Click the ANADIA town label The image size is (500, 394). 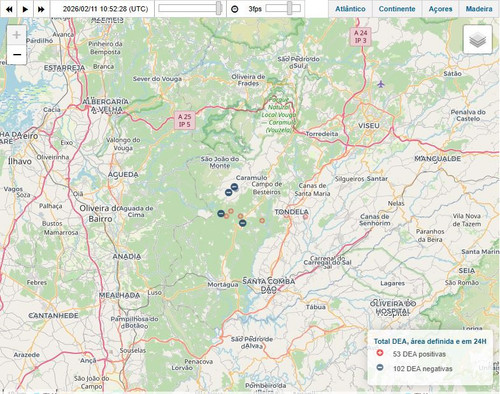click(127, 256)
